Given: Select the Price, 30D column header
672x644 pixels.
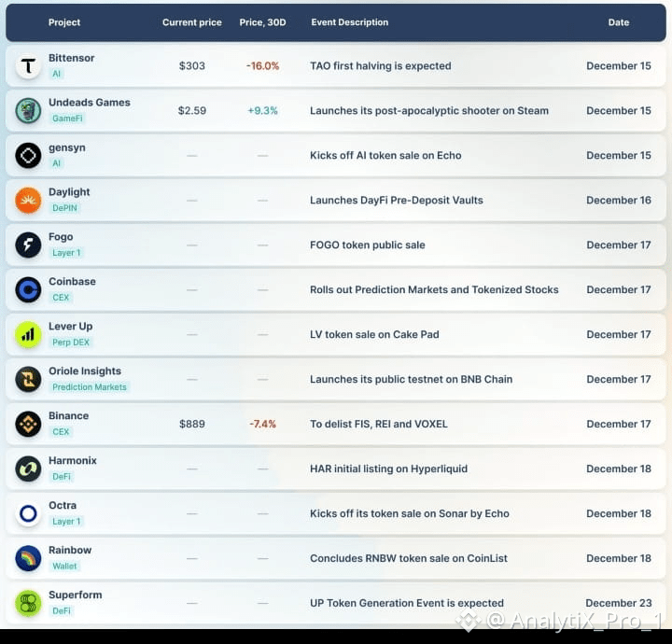Looking at the screenshot, I should pos(262,22).
